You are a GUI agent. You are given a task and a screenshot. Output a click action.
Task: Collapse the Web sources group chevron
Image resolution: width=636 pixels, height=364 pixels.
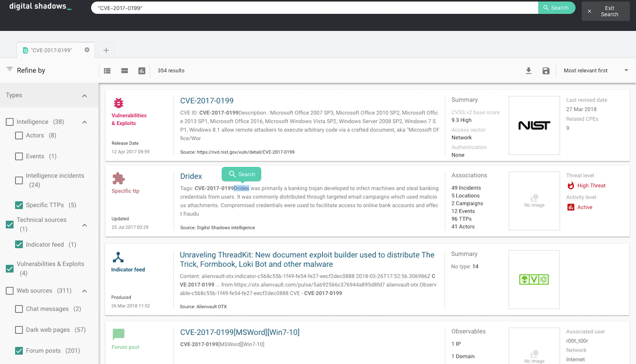(84, 291)
